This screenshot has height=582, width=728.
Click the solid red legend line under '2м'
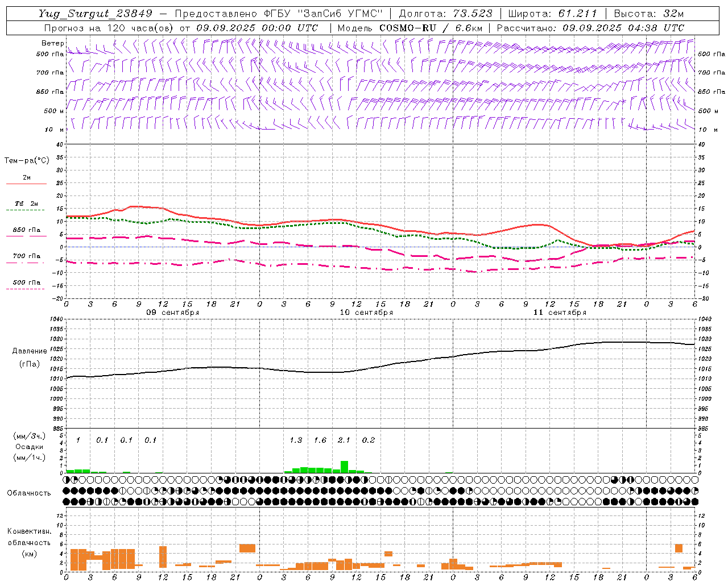(x=26, y=184)
